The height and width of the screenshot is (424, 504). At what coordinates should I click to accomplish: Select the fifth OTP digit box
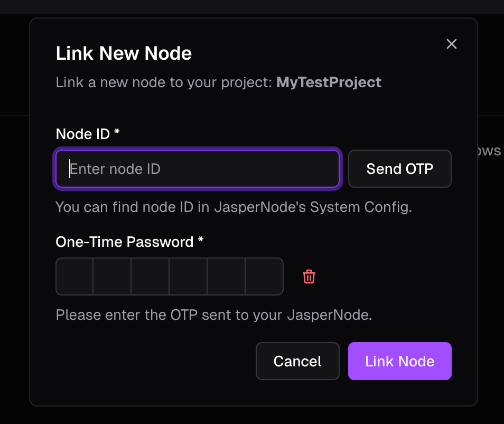pyautogui.click(x=227, y=276)
